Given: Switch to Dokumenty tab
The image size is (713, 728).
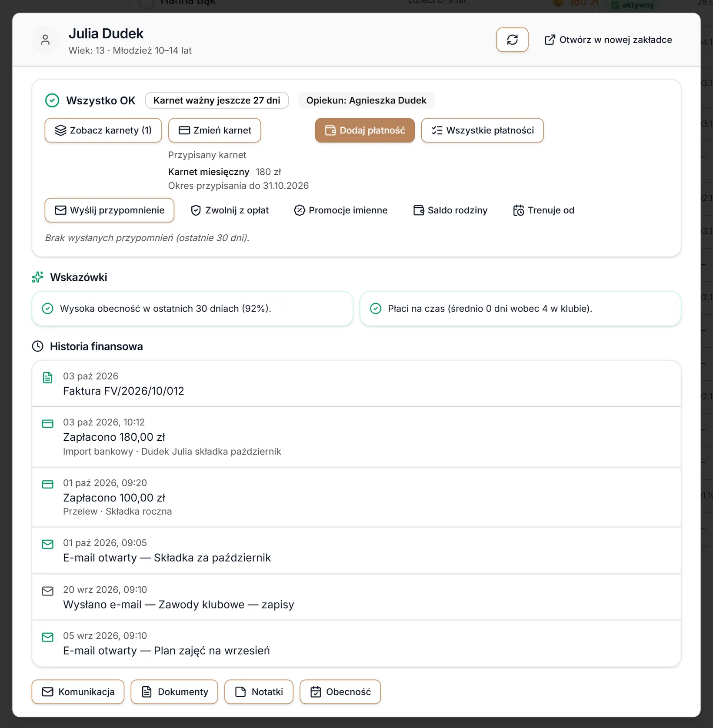Looking at the screenshot, I should click(174, 692).
